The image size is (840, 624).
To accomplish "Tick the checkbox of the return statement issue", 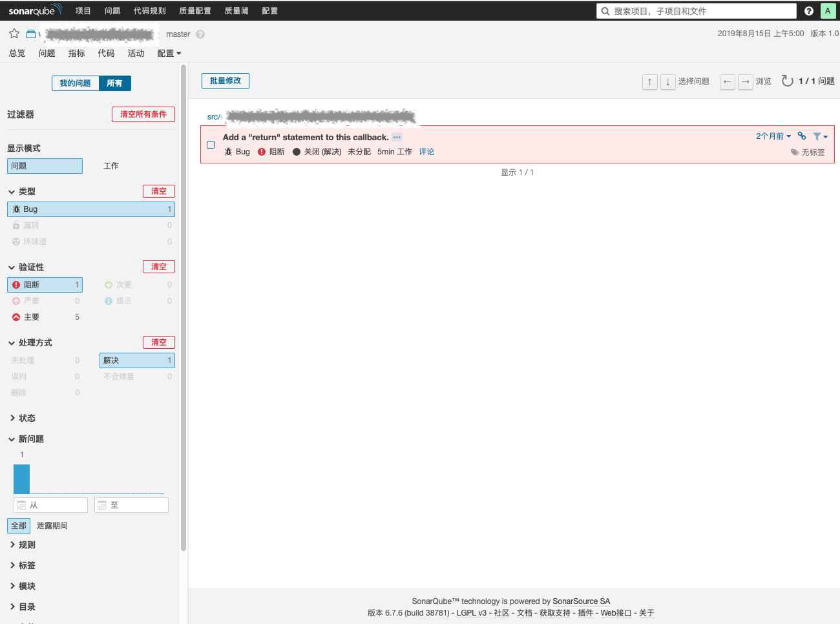I will [x=211, y=145].
